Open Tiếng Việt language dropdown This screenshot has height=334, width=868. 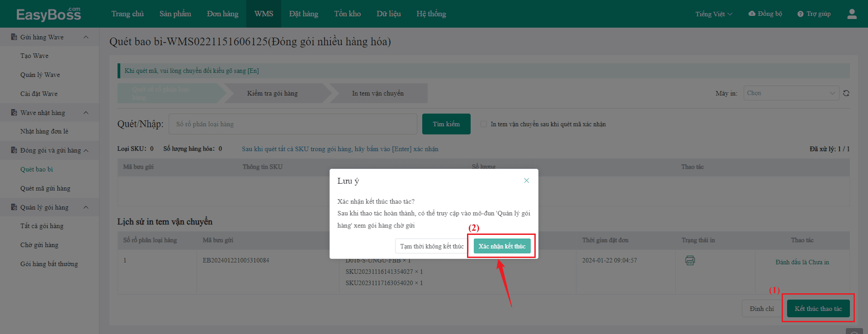(714, 14)
